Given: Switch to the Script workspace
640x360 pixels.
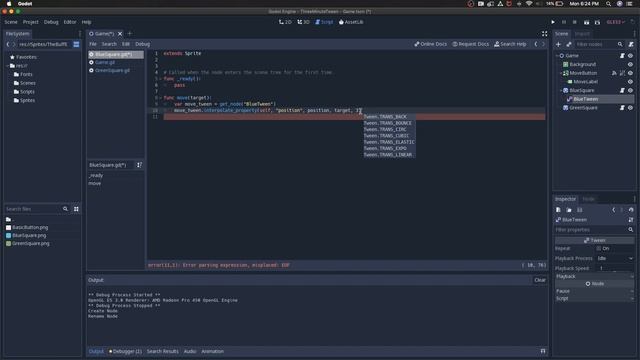Looking at the screenshot, I should [x=324, y=22].
